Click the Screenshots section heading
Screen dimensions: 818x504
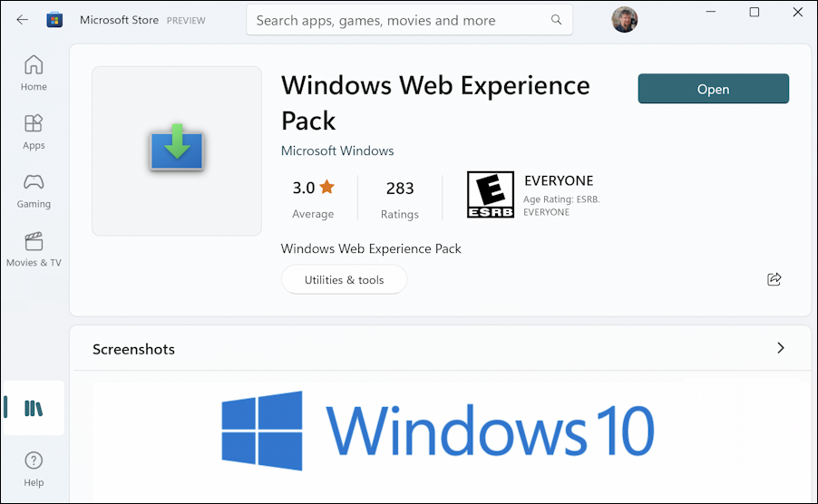(133, 349)
